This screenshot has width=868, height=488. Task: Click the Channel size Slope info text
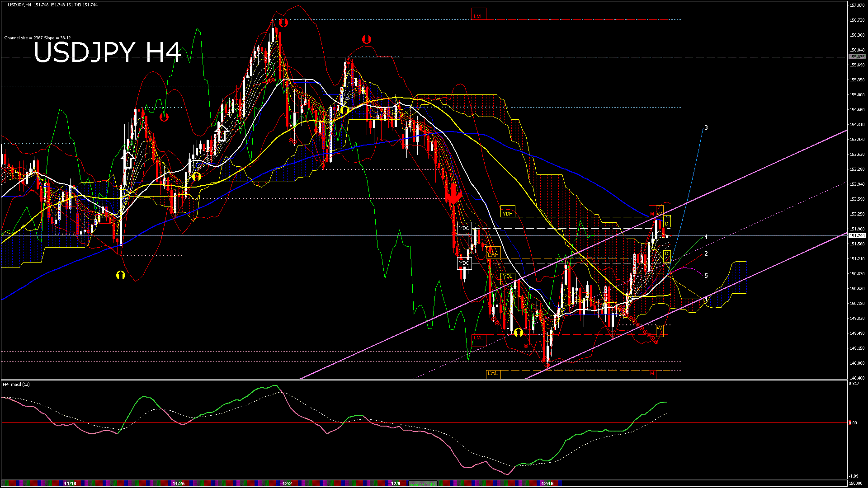pos(38,38)
